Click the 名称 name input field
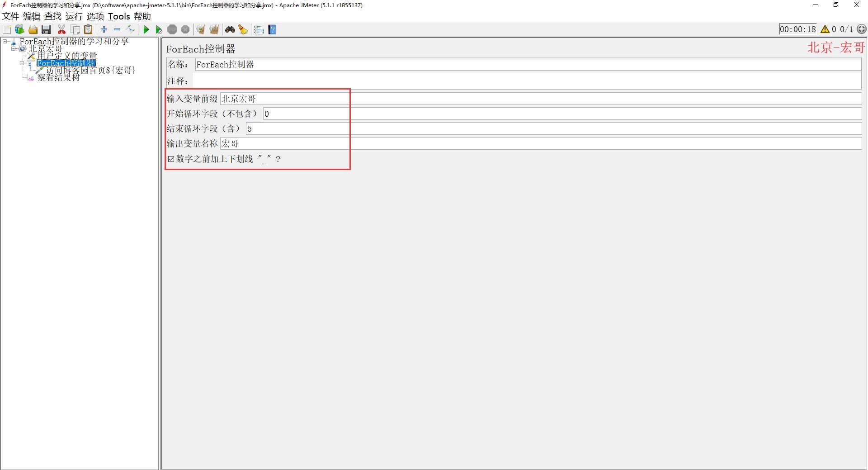The image size is (868, 470). [528, 64]
